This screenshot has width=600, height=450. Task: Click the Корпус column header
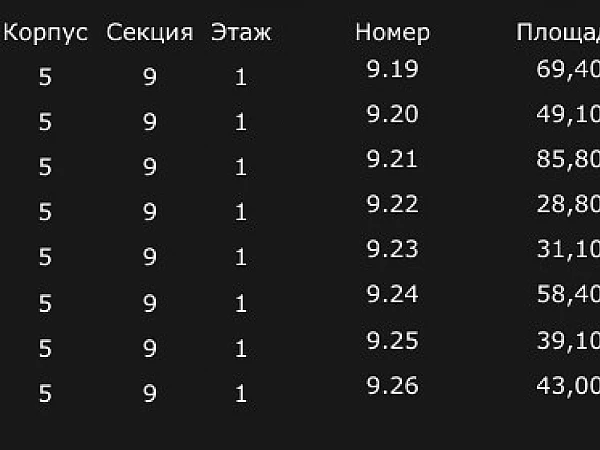coord(46,32)
